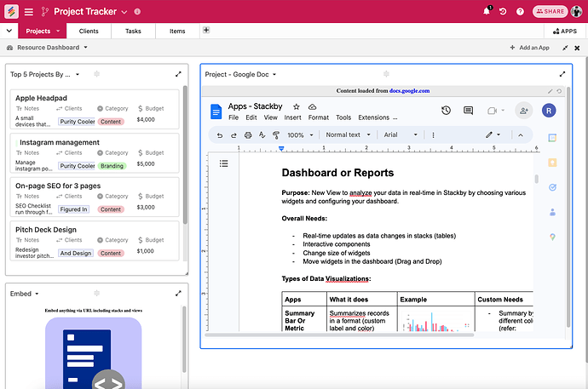588x389 pixels.
Task: Show document outline icon
Action: coord(224,163)
